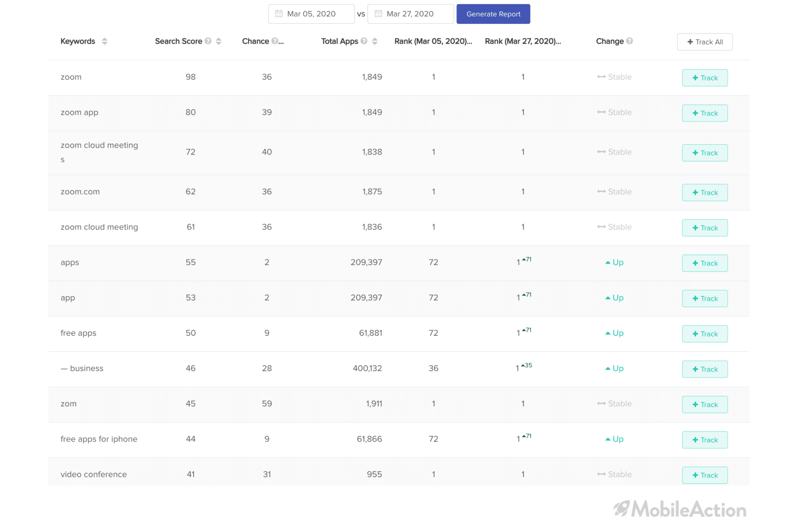Image resolution: width=798 pixels, height=532 pixels.
Task: Click Total Apps value 955
Action: [x=374, y=474]
